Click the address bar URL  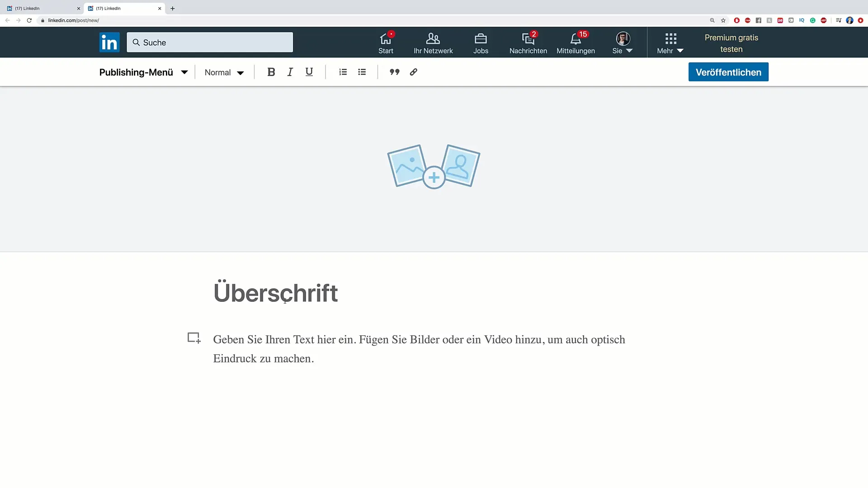click(74, 20)
